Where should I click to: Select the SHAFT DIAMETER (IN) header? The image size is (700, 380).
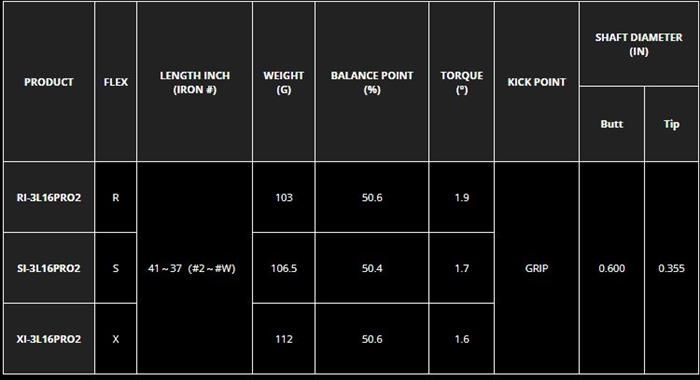coord(638,44)
